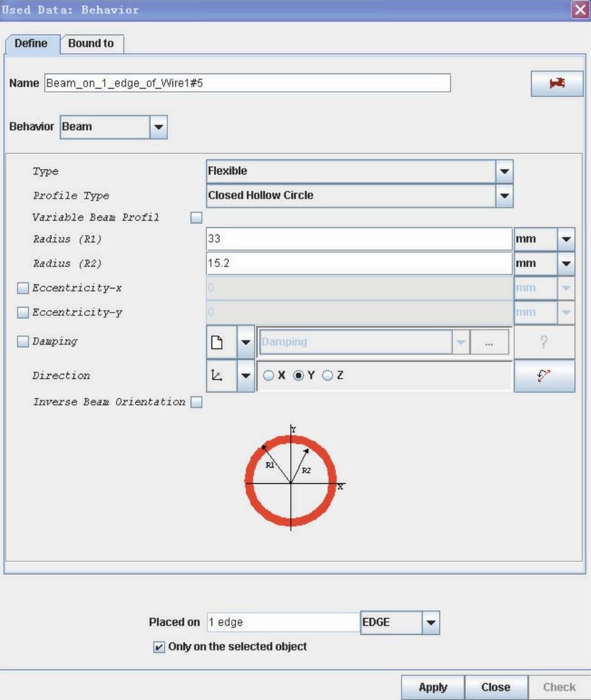The height and width of the screenshot is (700, 591).
Task: Select the X direction radio button
Action: 268,376
